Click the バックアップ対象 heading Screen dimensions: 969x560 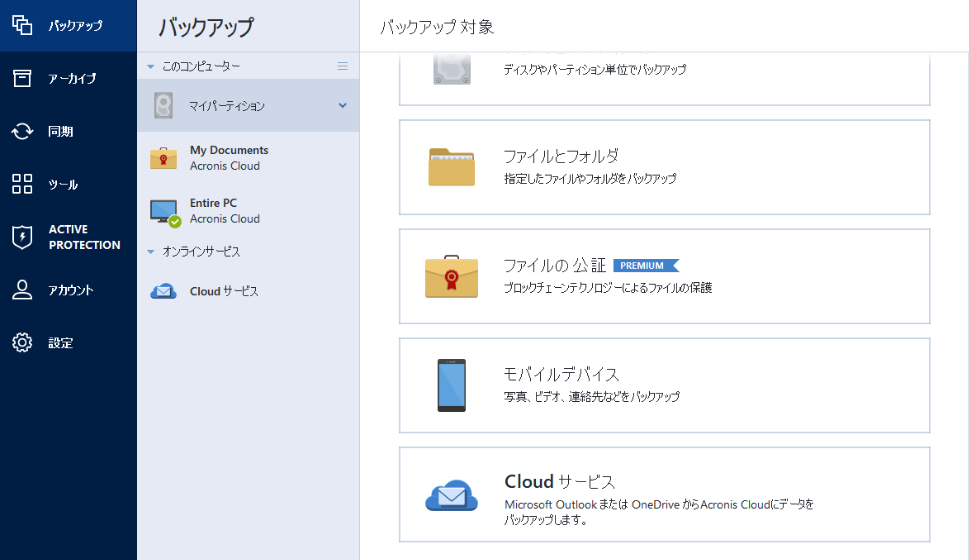coord(437,27)
